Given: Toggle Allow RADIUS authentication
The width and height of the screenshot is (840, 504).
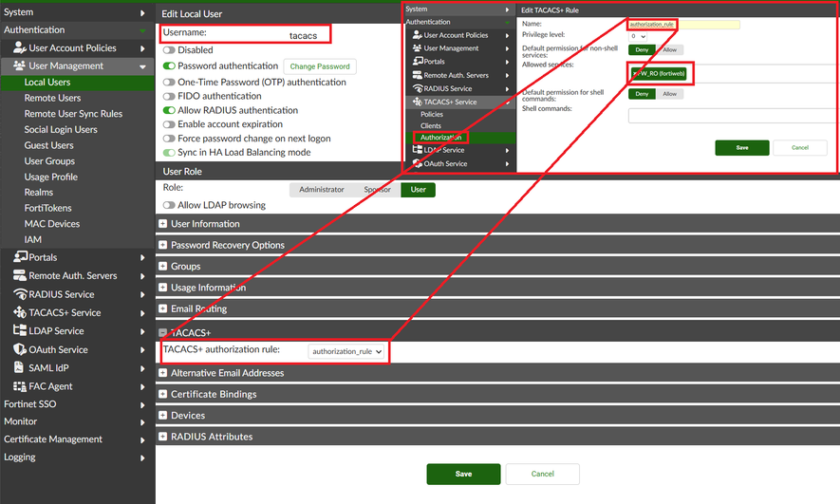Looking at the screenshot, I should (x=169, y=110).
